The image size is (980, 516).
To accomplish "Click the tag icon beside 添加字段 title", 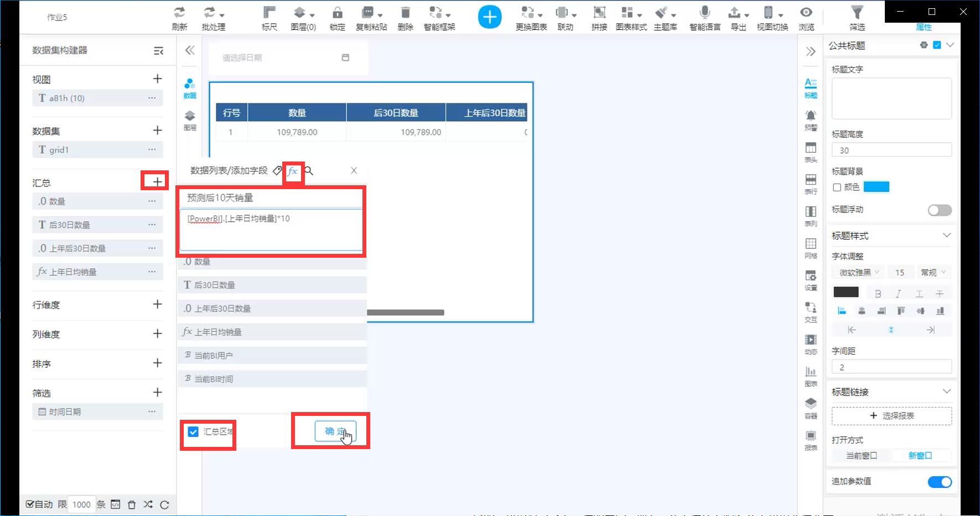I will [x=277, y=171].
